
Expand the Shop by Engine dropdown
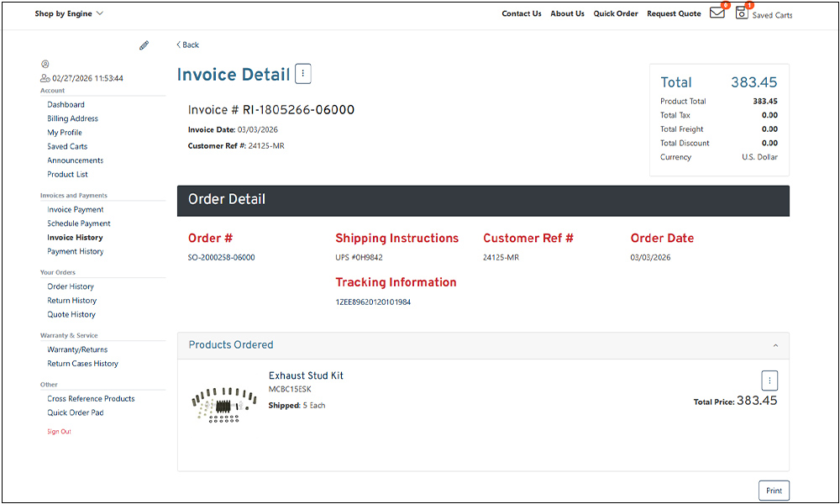coord(69,13)
